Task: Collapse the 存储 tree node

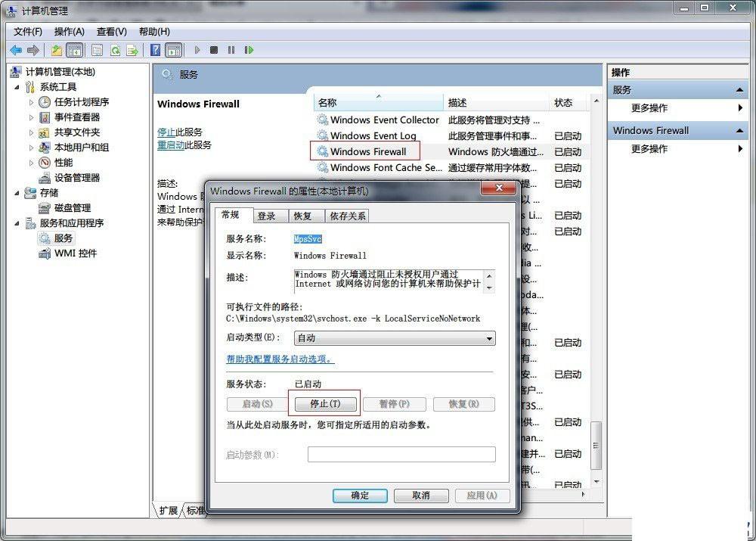Action: pyautogui.click(x=17, y=193)
